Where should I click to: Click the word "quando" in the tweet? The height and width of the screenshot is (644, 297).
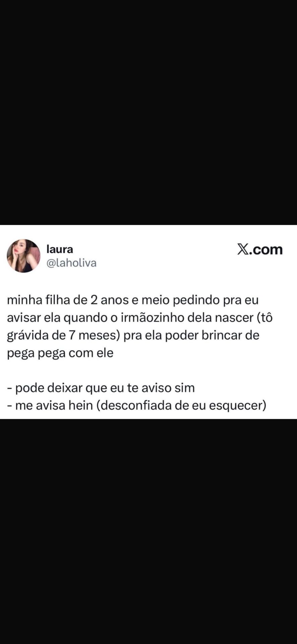[x=85, y=317]
